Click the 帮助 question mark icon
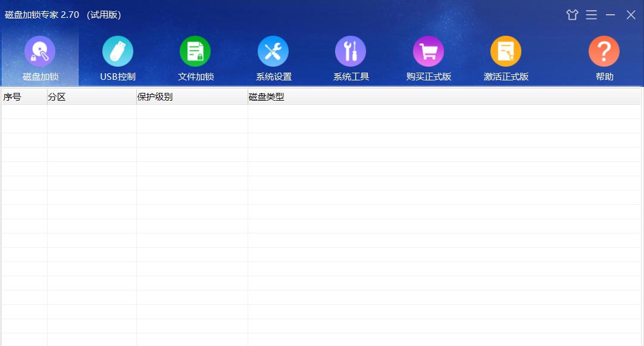 604,51
